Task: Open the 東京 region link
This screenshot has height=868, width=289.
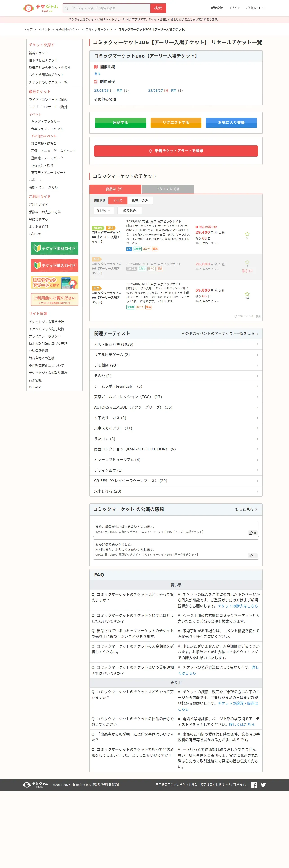Action: pyautogui.click(x=97, y=74)
